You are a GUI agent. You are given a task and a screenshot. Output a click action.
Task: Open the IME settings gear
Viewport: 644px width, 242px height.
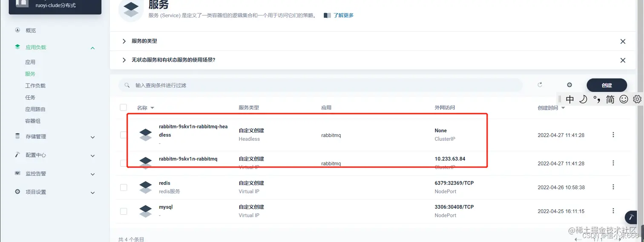(637, 100)
